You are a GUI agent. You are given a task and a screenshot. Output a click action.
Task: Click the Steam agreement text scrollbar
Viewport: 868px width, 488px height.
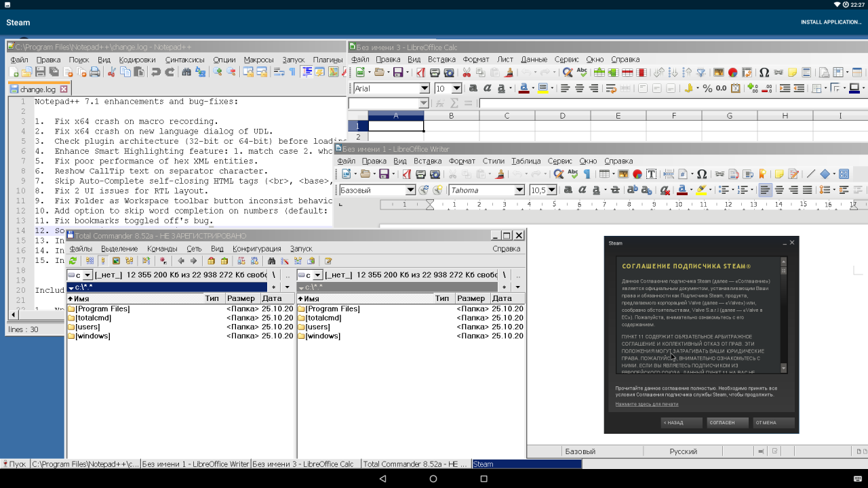tap(784, 314)
